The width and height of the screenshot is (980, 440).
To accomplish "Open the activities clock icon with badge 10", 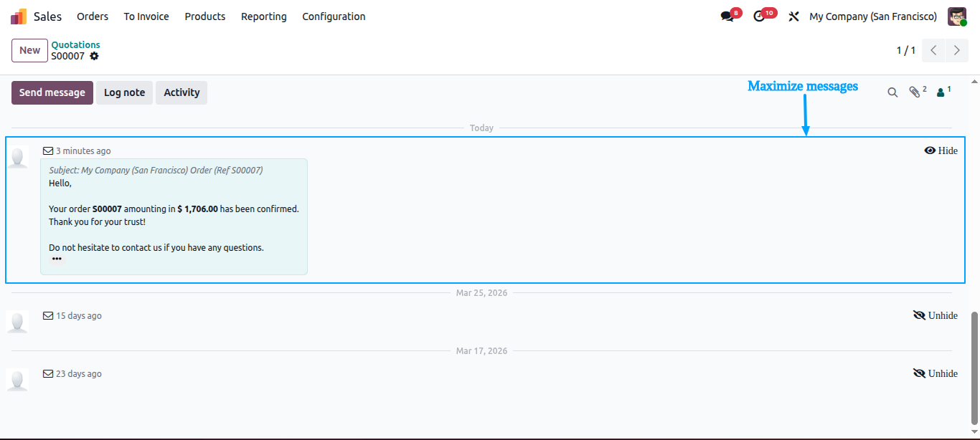I will pyautogui.click(x=759, y=16).
